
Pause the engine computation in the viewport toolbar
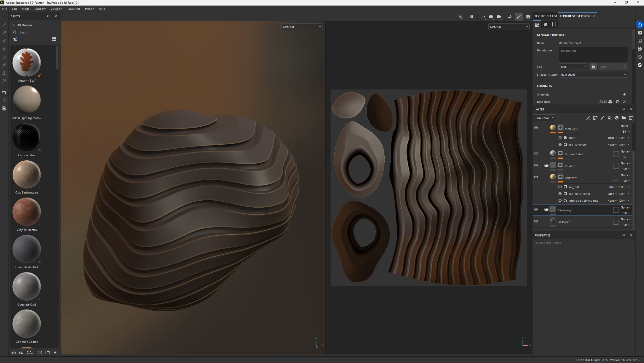(x=472, y=17)
